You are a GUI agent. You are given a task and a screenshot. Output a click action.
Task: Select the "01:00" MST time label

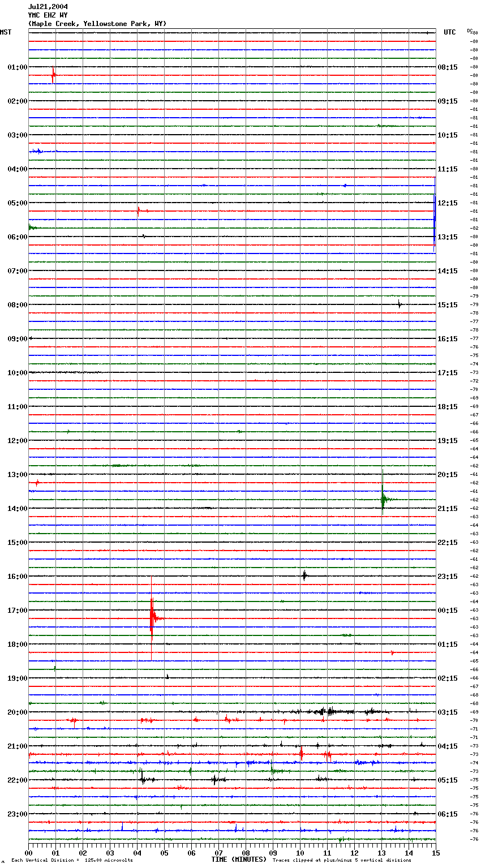[x=18, y=67]
